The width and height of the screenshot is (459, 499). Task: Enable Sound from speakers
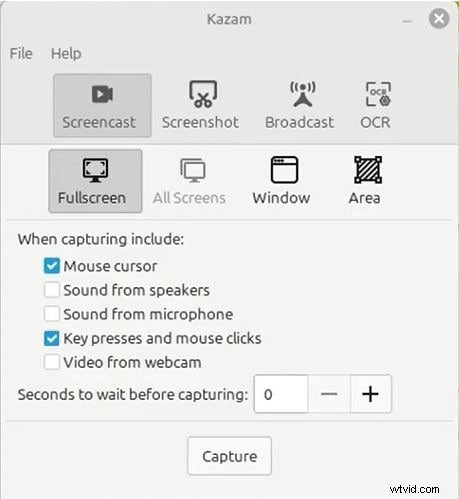[x=52, y=290]
